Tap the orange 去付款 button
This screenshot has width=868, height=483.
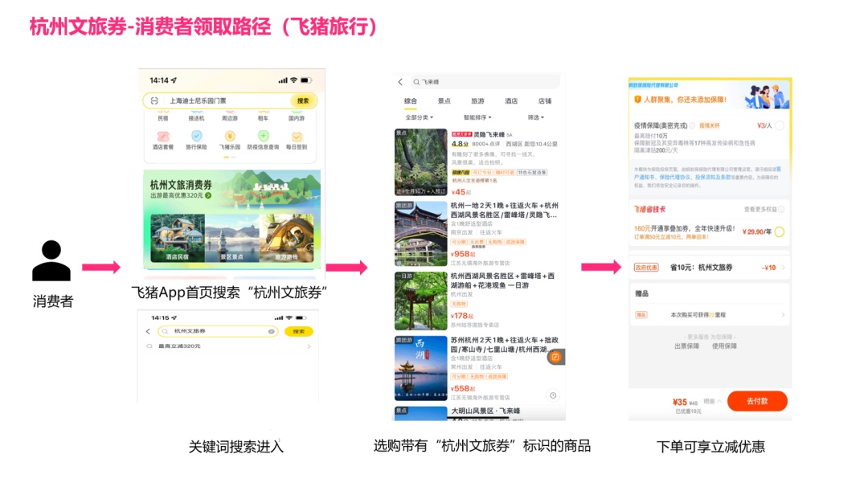point(757,401)
